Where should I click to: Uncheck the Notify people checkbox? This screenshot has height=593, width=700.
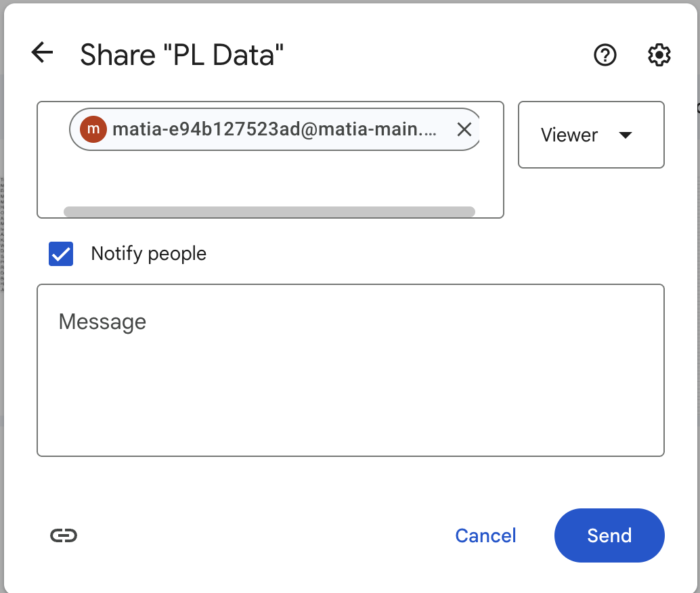pyautogui.click(x=60, y=253)
